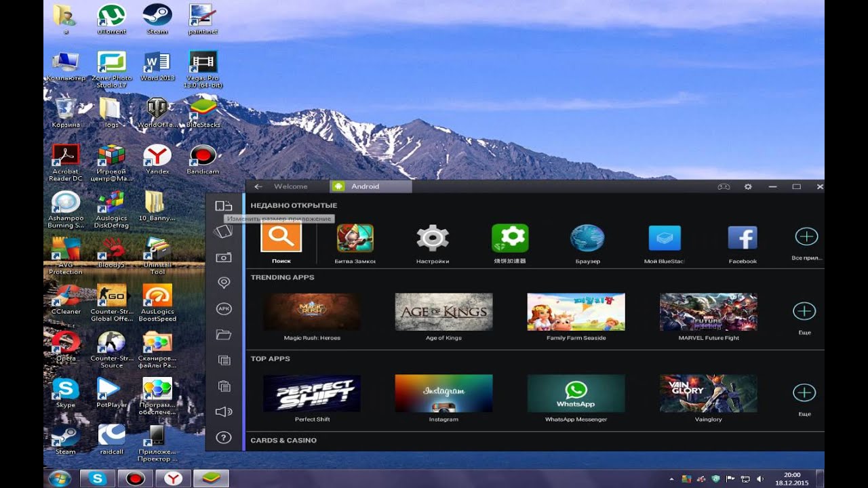Select the Zoner Photo Studio 17 desktop icon

tap(112, 69)
